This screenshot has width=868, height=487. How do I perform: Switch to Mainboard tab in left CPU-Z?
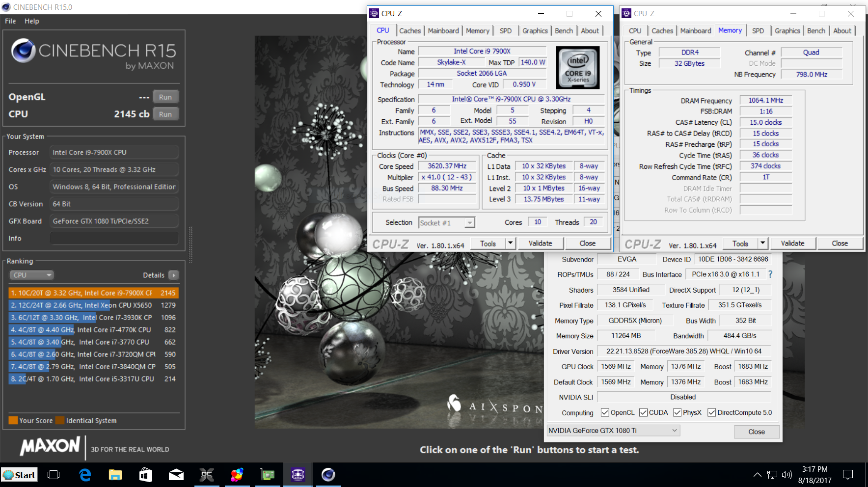click(x=443, y=30)
